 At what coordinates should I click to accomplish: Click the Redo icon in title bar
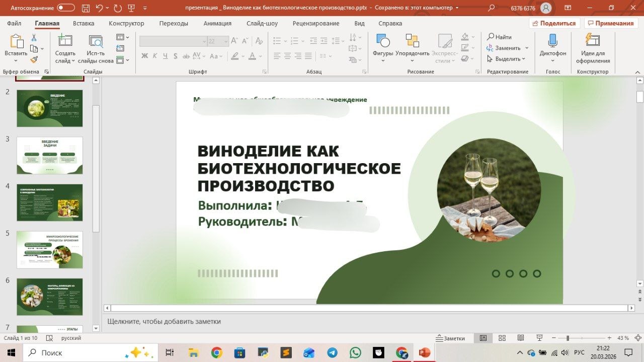click(x=117, y=8)
